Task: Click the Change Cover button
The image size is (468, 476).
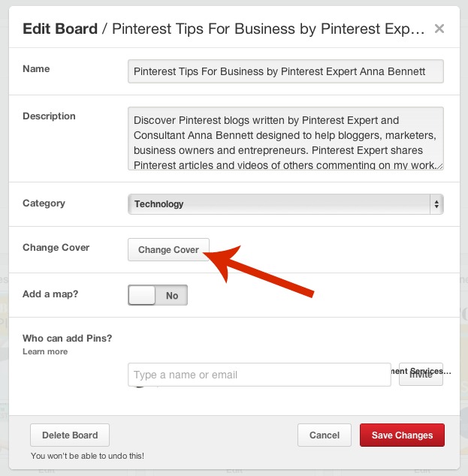Action: click(x=168, y=249)
